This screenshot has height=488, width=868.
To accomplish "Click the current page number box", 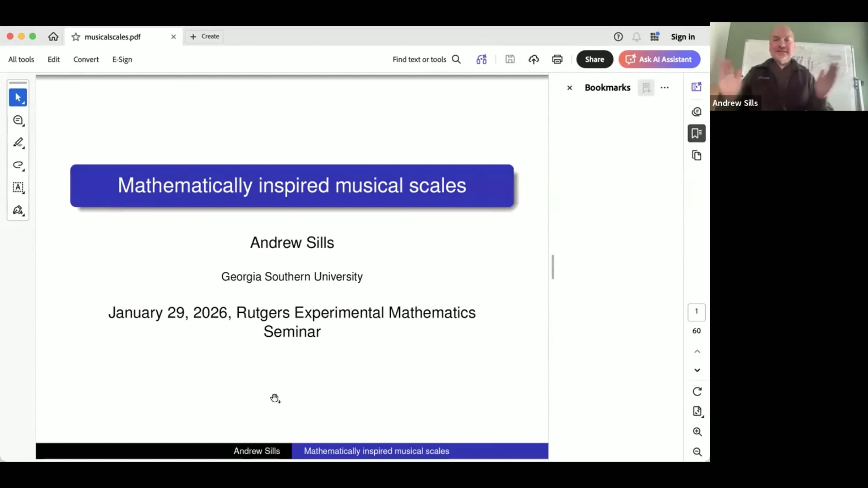I will click(x=697, y=312).
